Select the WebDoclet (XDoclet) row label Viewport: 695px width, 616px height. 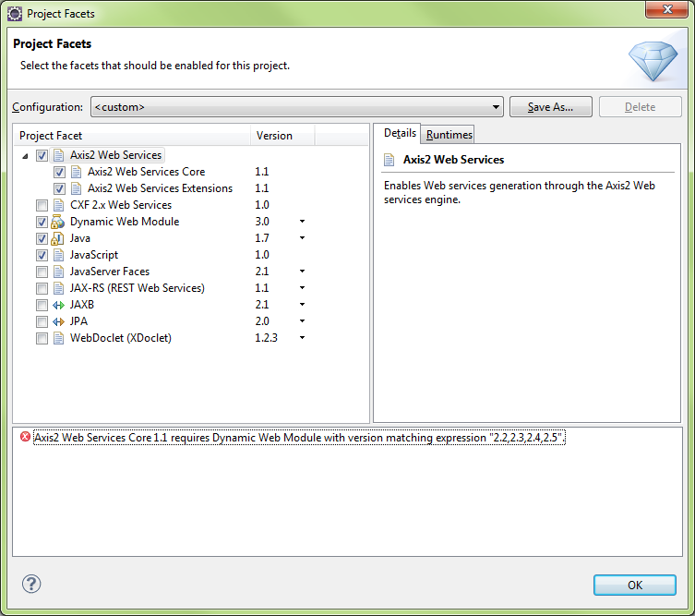[121, 338]
